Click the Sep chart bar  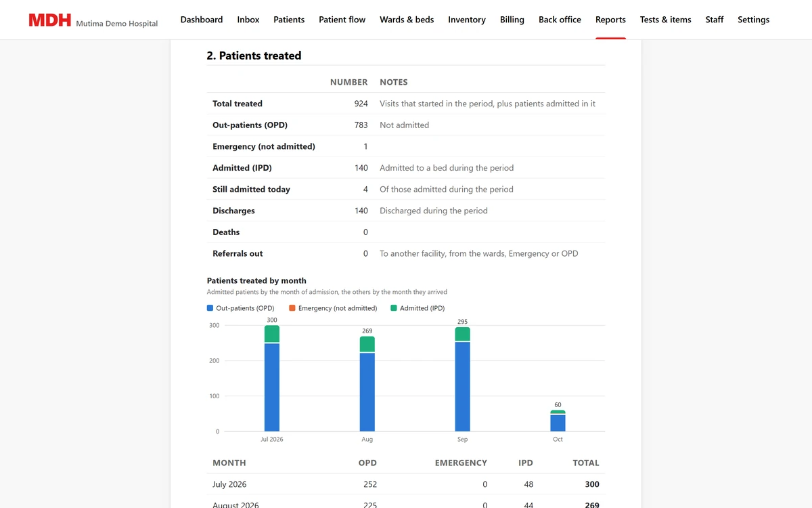point(463,379)
